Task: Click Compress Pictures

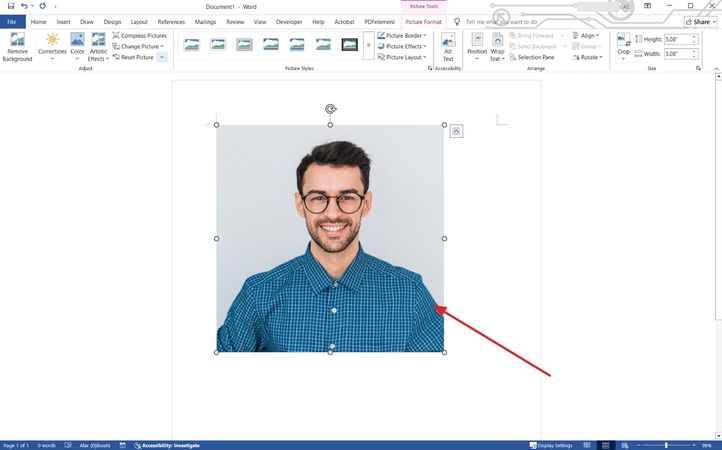Action: 140,35
